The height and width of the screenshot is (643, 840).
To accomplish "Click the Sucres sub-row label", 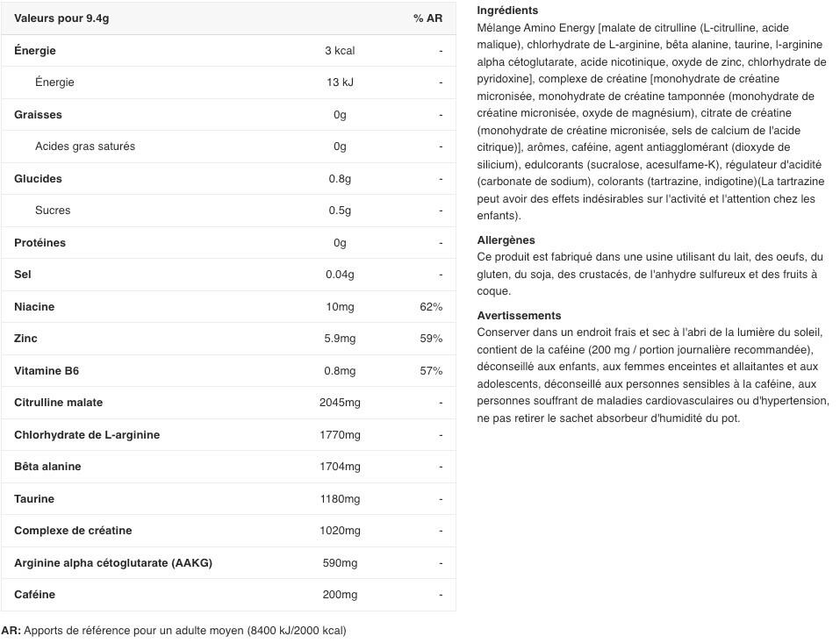I will coord(53,211).
